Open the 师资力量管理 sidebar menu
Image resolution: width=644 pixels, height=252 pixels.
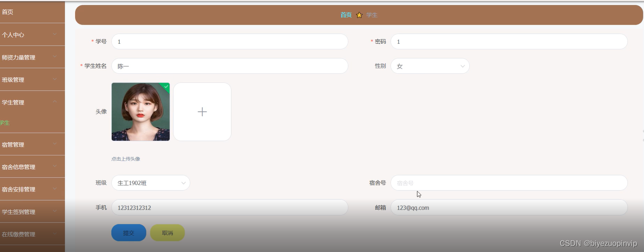32,57
